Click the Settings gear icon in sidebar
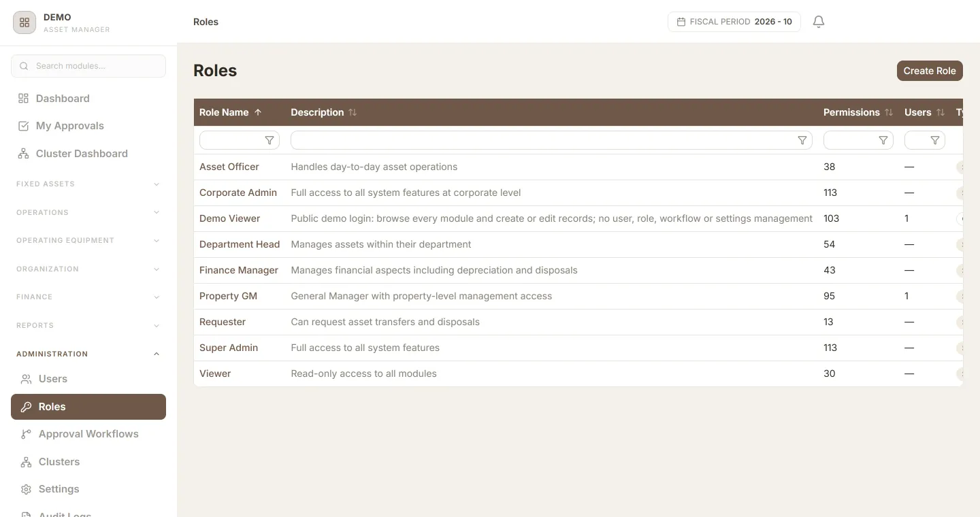 (27, 489)
